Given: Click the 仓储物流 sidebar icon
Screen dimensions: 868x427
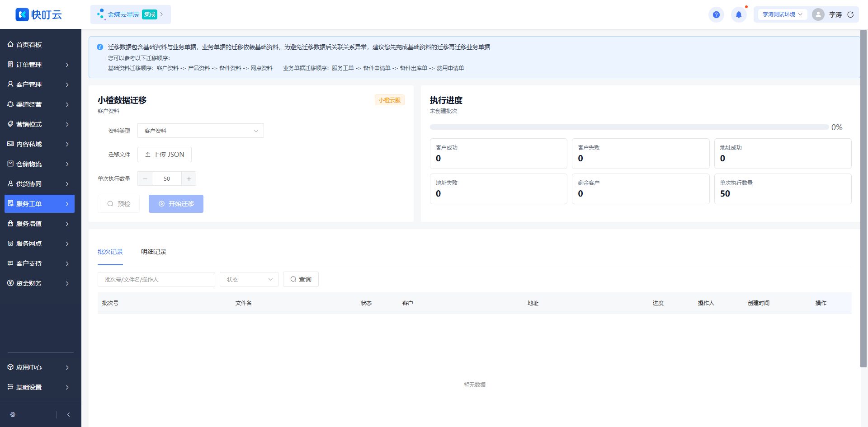Looking at the screenshot, I should (10, 164).
